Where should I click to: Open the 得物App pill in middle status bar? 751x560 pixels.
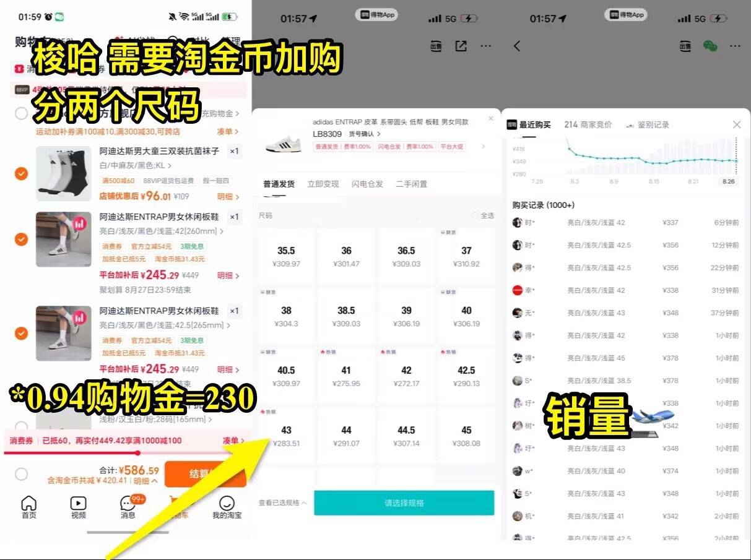pos(376,15)
